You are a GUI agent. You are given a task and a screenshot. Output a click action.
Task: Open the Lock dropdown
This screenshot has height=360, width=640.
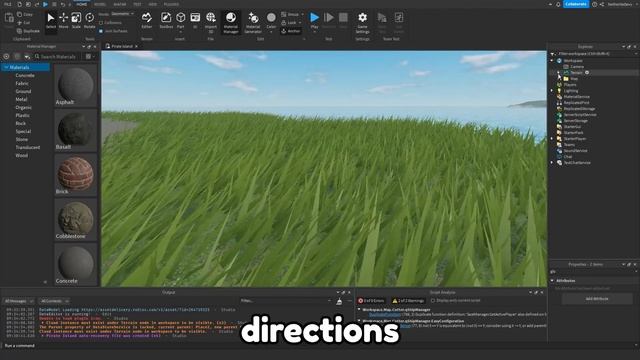[x=291, y=23]
